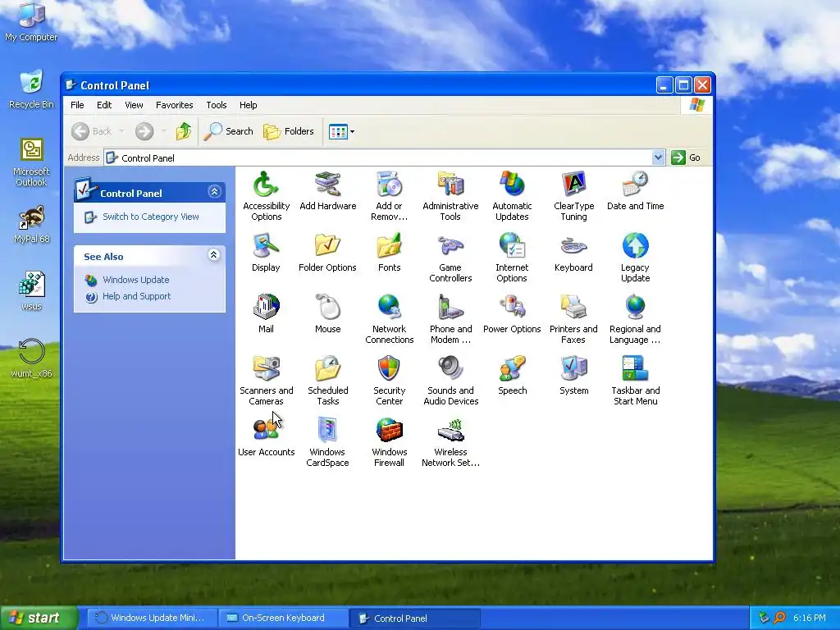Select Taskbar and Start Menu icon
Image resolution: width=840 pixels, height=630 pixels.
pos(636,369)
